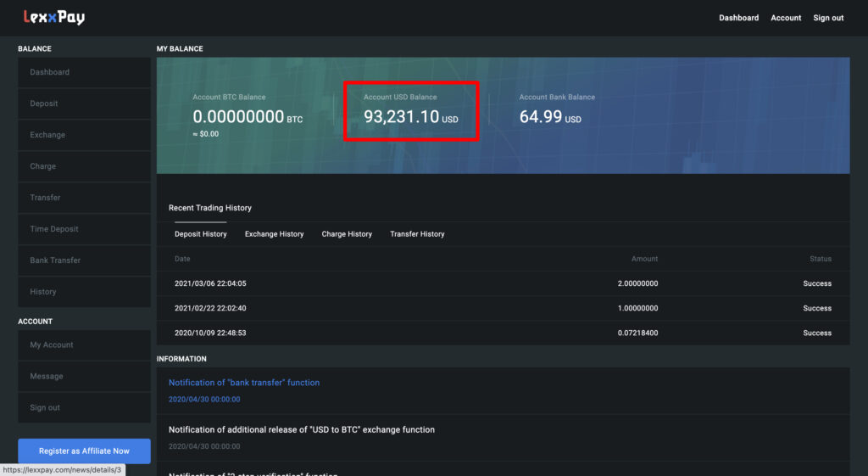Sign out from the top navigation
868x476 pixels.
828,18
